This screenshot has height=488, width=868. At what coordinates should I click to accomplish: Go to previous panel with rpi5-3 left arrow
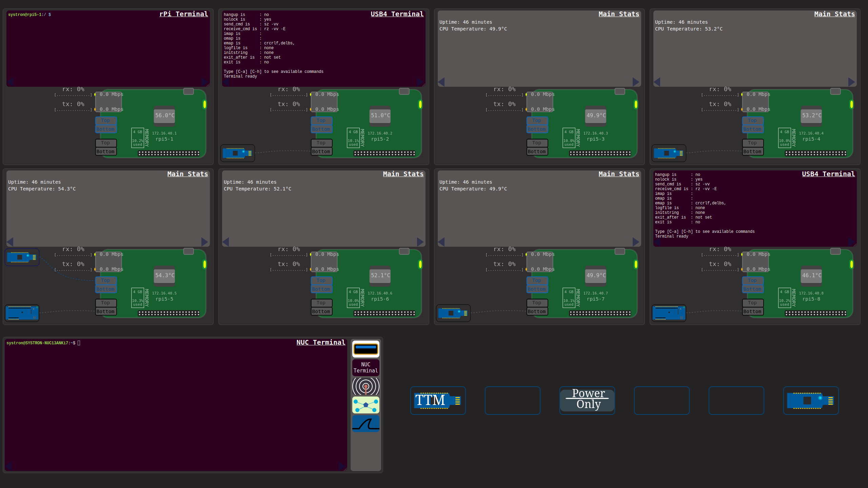pos(441,82)
